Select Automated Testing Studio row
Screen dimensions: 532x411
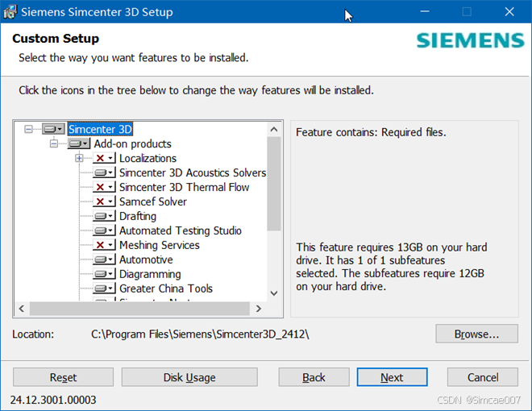181,230
